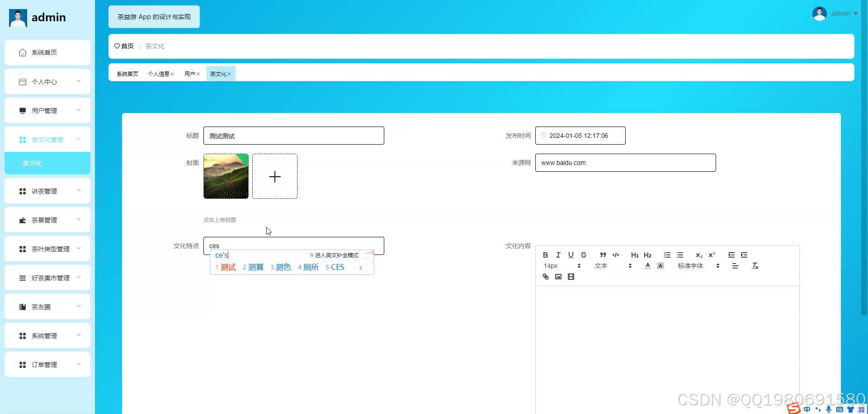Switch to the 个人信息 tab

[x=158, y=74]
